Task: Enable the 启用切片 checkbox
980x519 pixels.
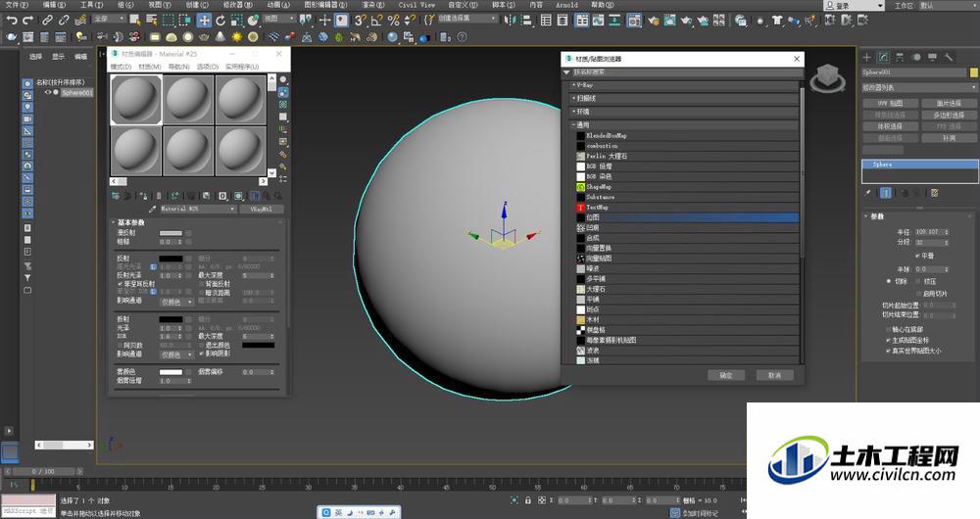Action: pos(919,293)
